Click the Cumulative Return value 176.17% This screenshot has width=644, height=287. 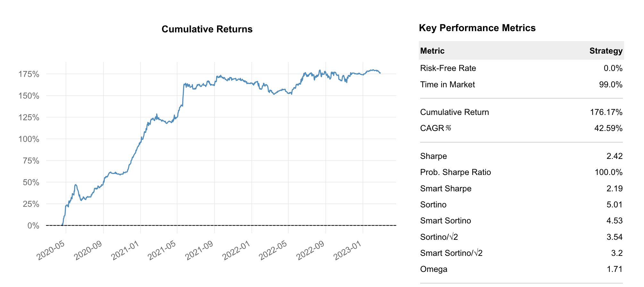tap(606, 112)
